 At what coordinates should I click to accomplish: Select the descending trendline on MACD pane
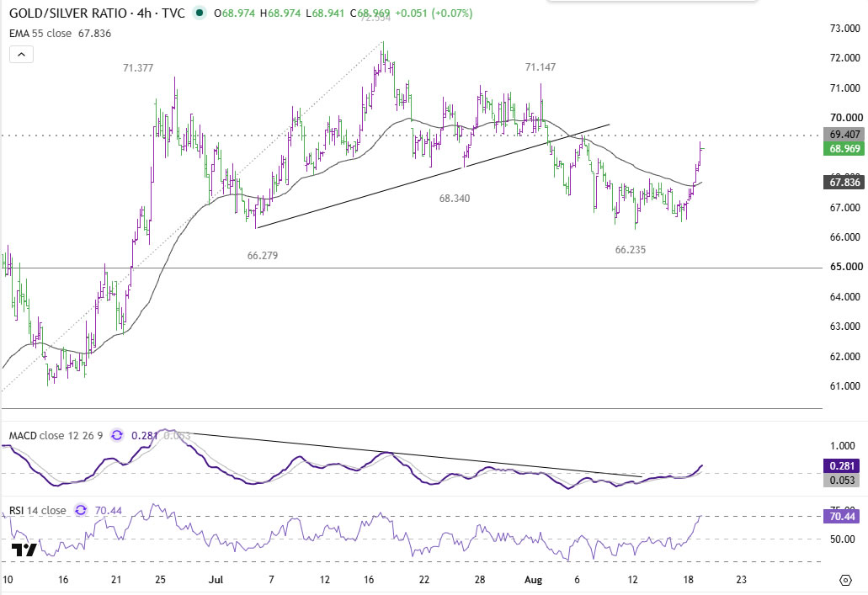click(410, 454)
